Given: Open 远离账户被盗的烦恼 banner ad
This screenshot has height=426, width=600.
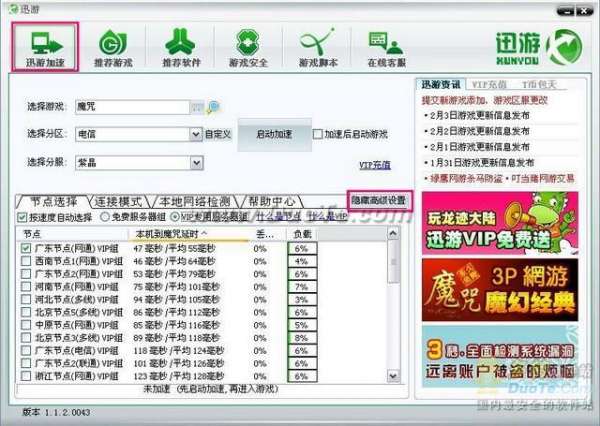Looking at the screenshot, I should (x=500, y=357).
